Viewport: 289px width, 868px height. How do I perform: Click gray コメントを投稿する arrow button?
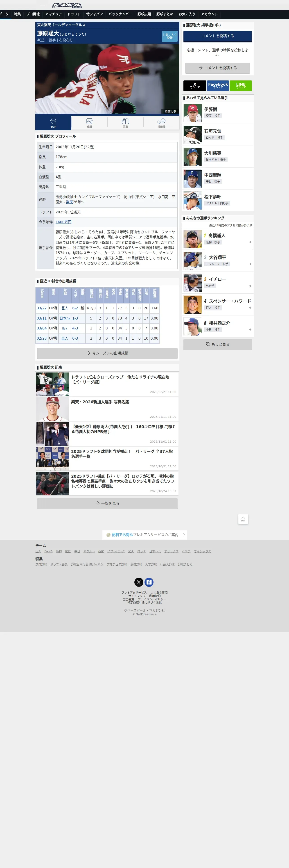pos(218,68)
